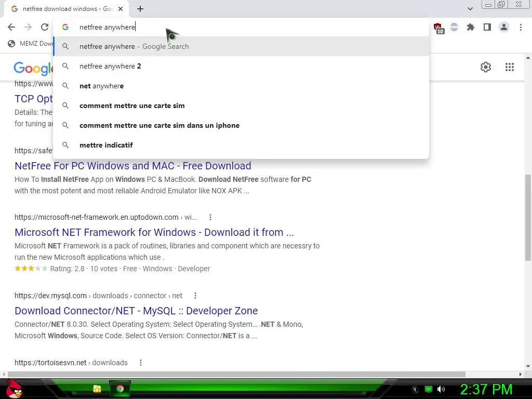Open the Chrome profile avatar
Image resolution: width=532 pixels, height=399 pixels.
pyautogui.click(x=504, y=27)
